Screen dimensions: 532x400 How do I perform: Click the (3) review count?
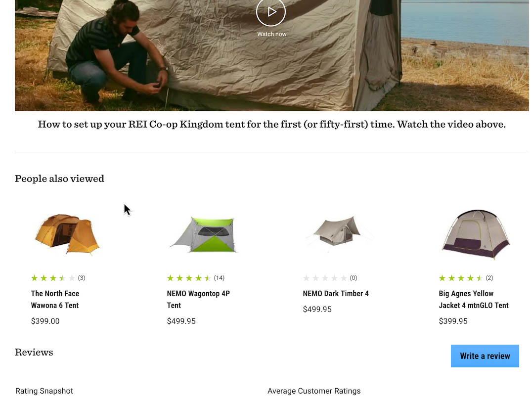coord(82,278)
